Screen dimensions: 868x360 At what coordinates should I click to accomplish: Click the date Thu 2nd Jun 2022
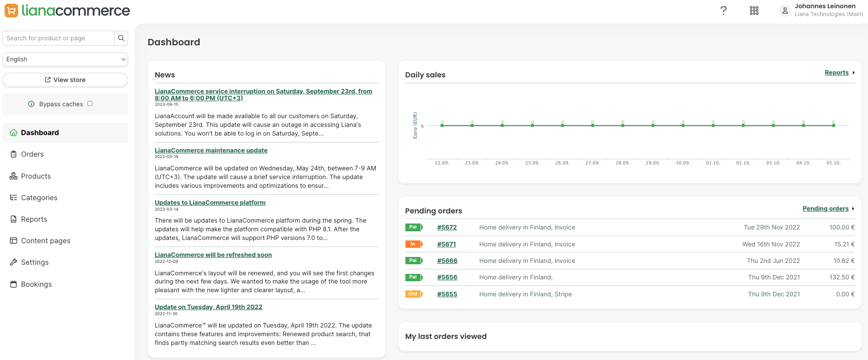(x=773, y=261)
